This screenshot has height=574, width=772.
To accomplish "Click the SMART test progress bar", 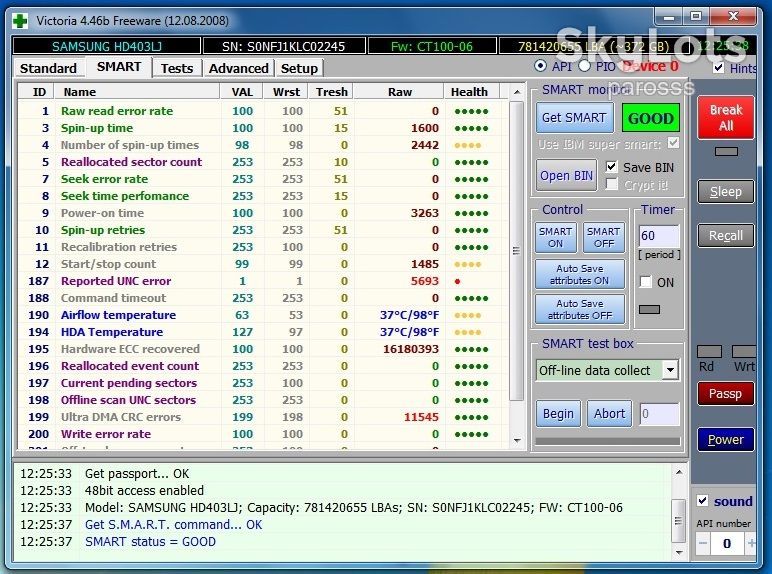I will click(x=608, y=441).
